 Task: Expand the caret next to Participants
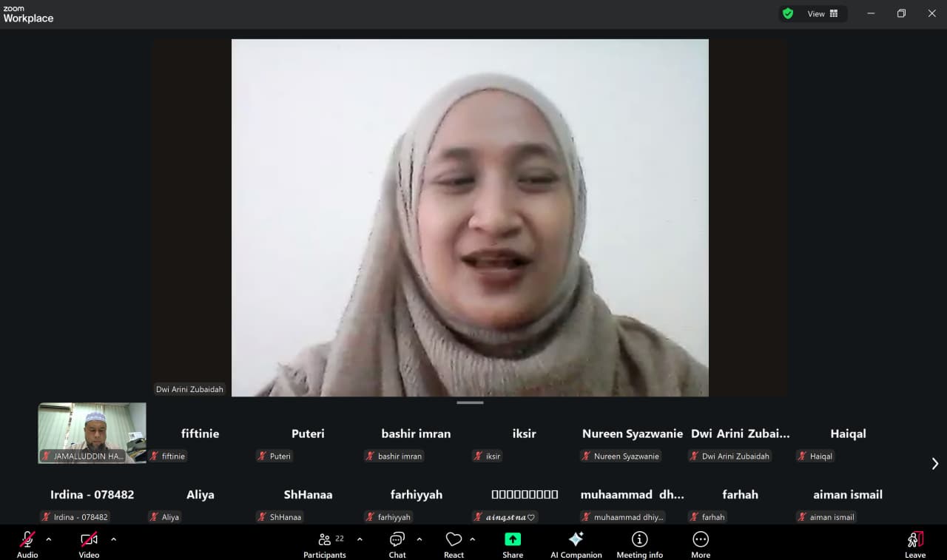click(x=360, y=539)
